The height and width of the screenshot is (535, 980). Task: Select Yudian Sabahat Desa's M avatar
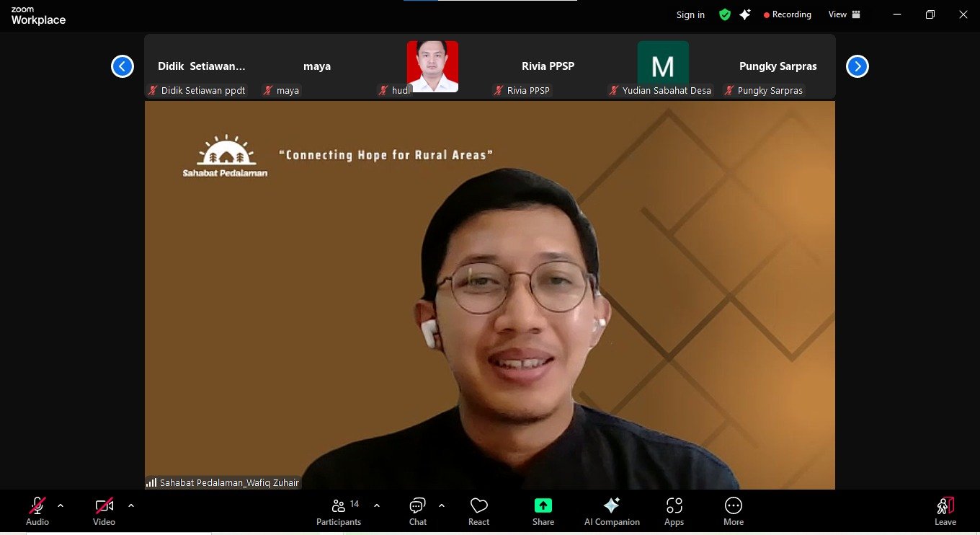pyautogui.click(x=663, y=66)
